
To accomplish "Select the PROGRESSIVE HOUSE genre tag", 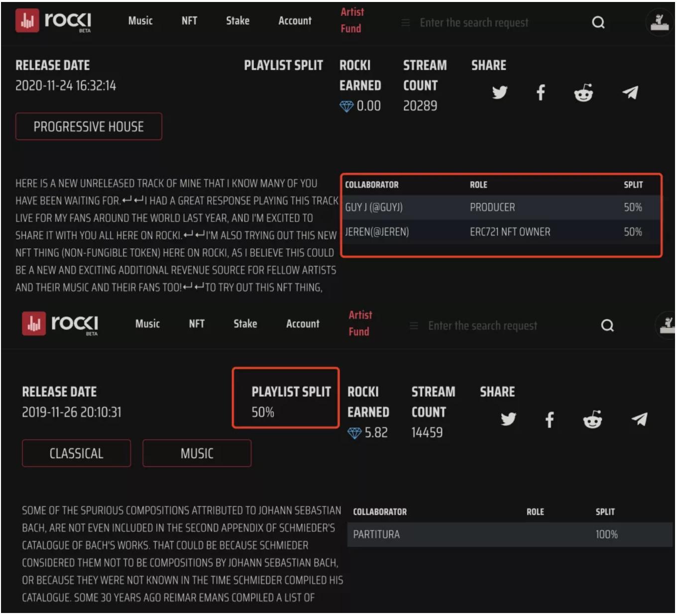I will [89, 127].
